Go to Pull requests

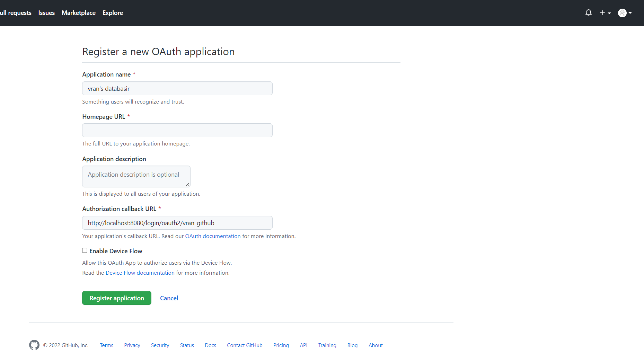[x=16, y=12]
